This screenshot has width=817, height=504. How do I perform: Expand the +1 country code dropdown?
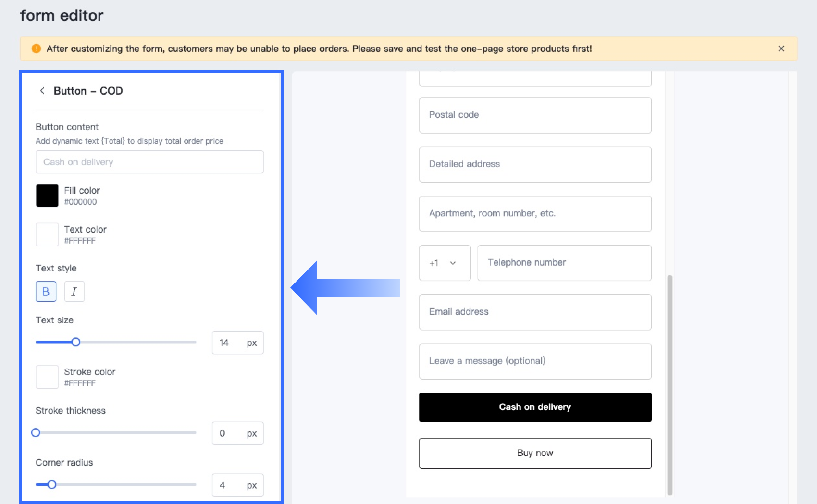pos(445,263)
